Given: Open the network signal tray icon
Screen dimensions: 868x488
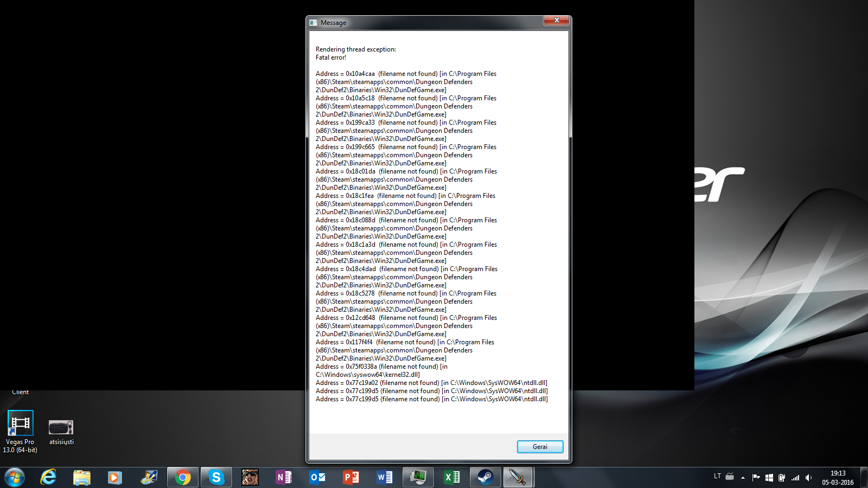Looking at the screenshot, I should 795,478.
